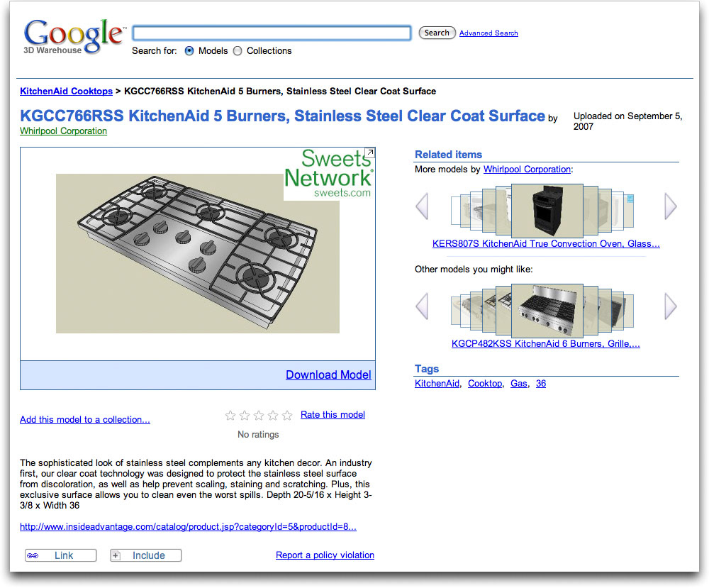Screen dimensions: 709x588
Task: Click the fifth rating star
Action: coord(287,415)
